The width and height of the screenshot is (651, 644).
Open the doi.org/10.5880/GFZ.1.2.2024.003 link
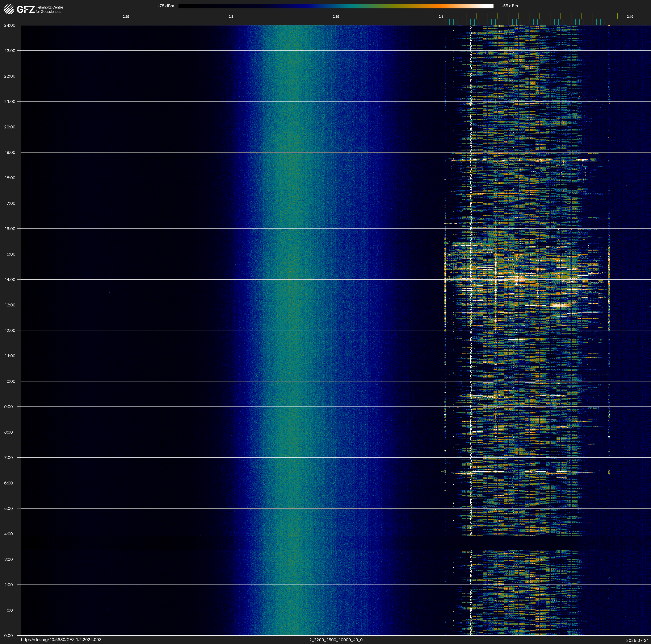(61, 640)
